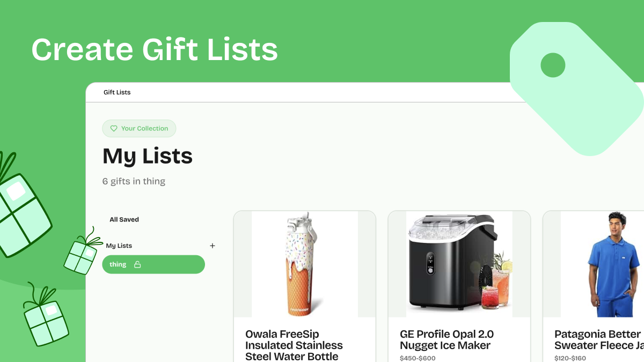This screenshot has width=644, height=362.
Task: Toggle the privacy lock on the thing list
Action: click(137, 264)
